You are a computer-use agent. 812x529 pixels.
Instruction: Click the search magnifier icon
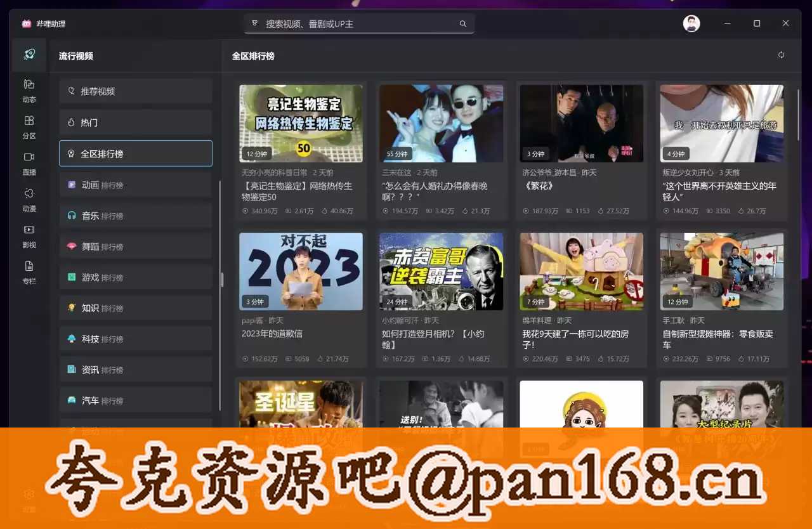click(x=463, y=24)
